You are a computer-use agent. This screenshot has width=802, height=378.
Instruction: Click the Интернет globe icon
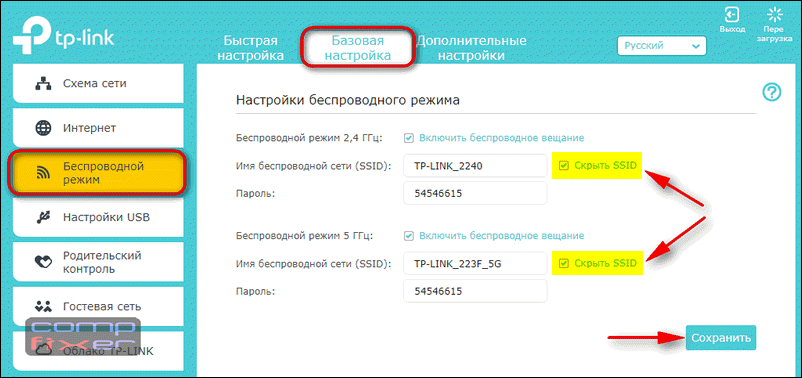(43, 127)
